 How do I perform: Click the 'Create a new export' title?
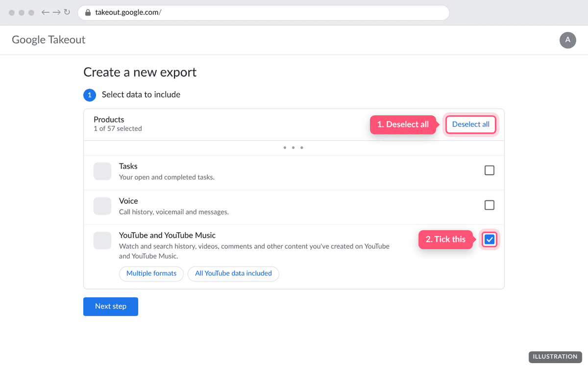coord(140,72)
